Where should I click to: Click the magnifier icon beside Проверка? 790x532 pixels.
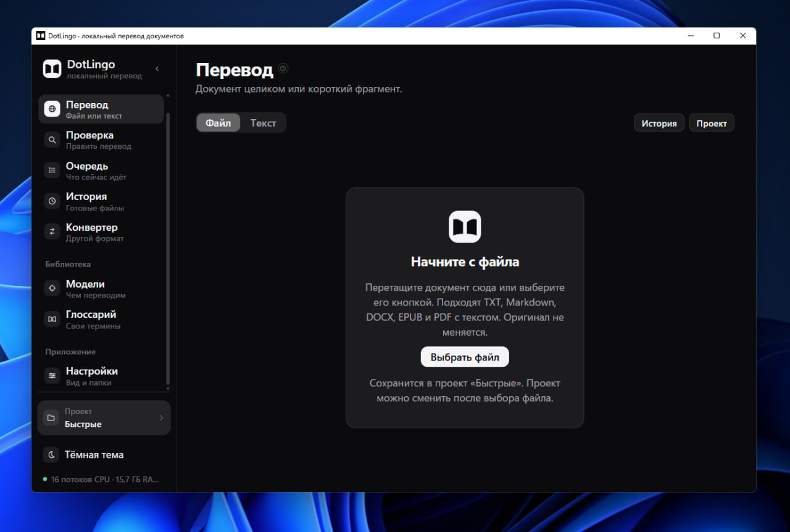(x=52, y=140)
